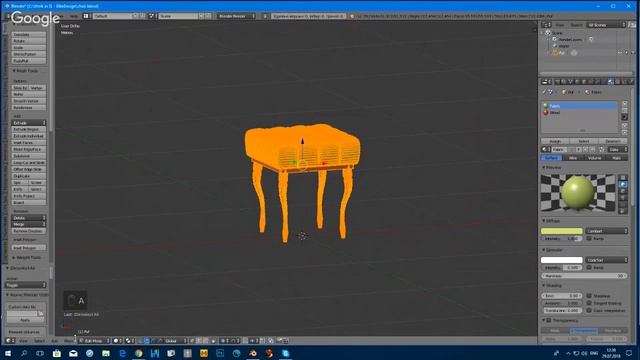Screen dimensions: 640x360
Task: Click the Remove Doubles button
Action: 29,231
